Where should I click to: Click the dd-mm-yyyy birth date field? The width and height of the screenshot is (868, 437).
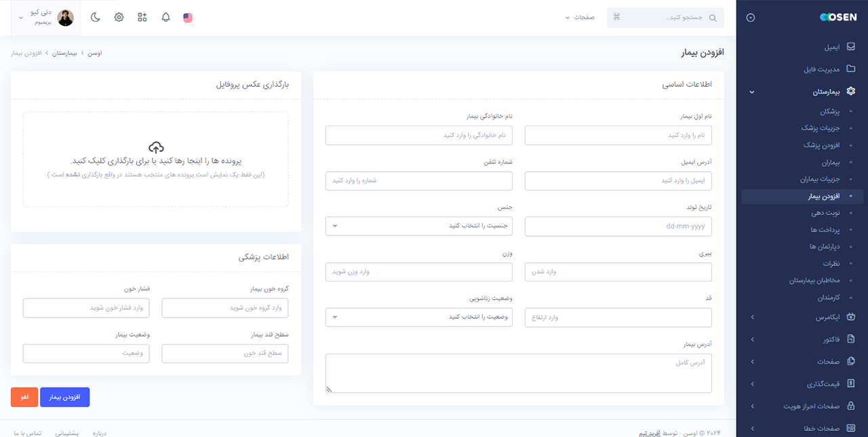pos(618,226)
